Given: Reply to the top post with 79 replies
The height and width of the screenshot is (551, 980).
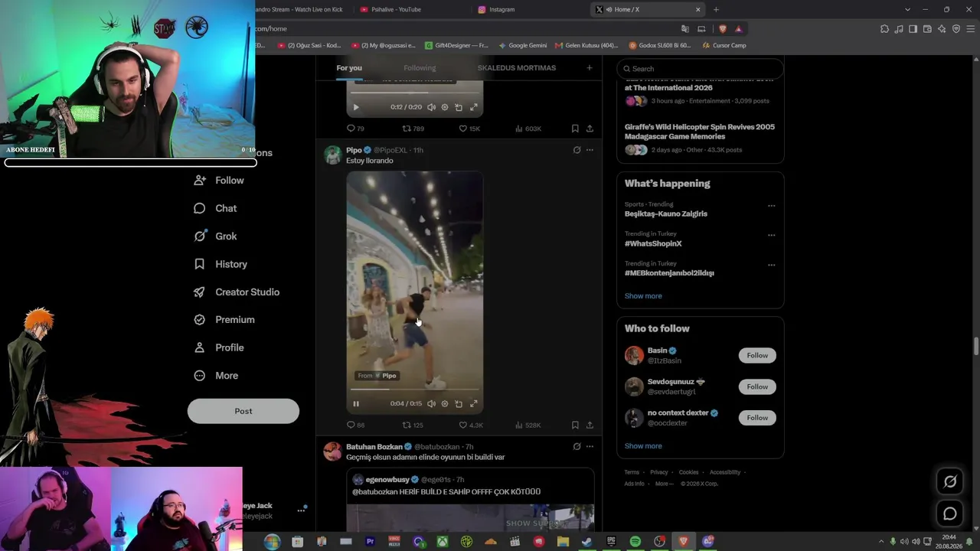Looking at the screenshot, I should (355, 129).
